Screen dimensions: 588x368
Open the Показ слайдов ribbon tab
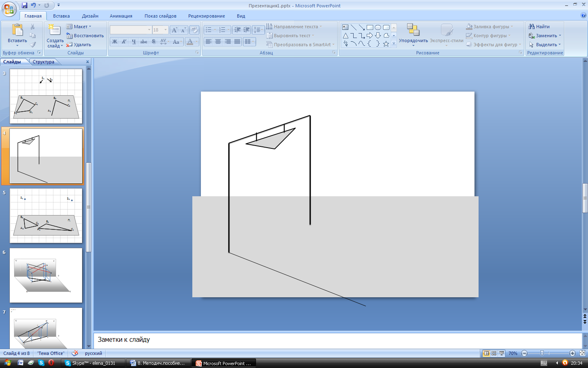click(160, 16)
